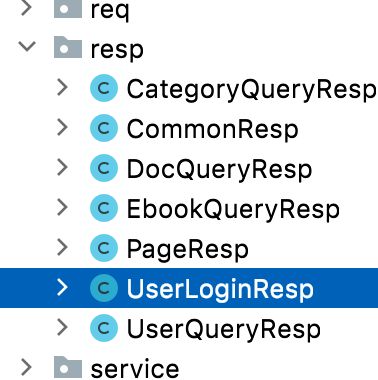Collapse the resp folder
378x380 pixels.
[27, 46]
